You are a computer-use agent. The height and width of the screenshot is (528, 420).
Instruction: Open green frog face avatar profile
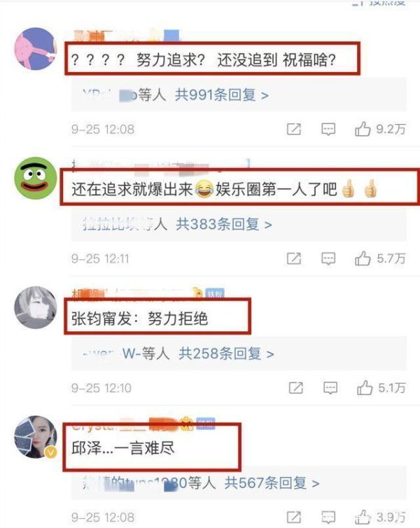pos(35,178)
